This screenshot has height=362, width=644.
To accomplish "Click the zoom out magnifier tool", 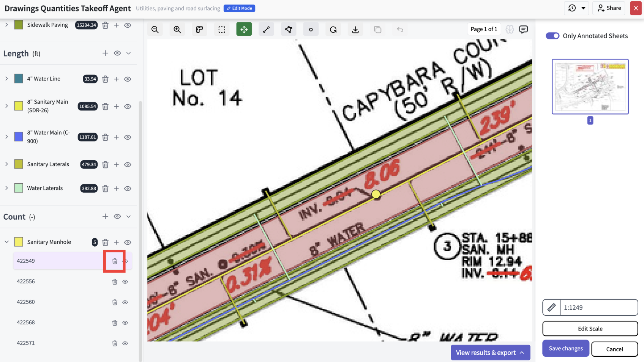I will click(x=155, y=30).
